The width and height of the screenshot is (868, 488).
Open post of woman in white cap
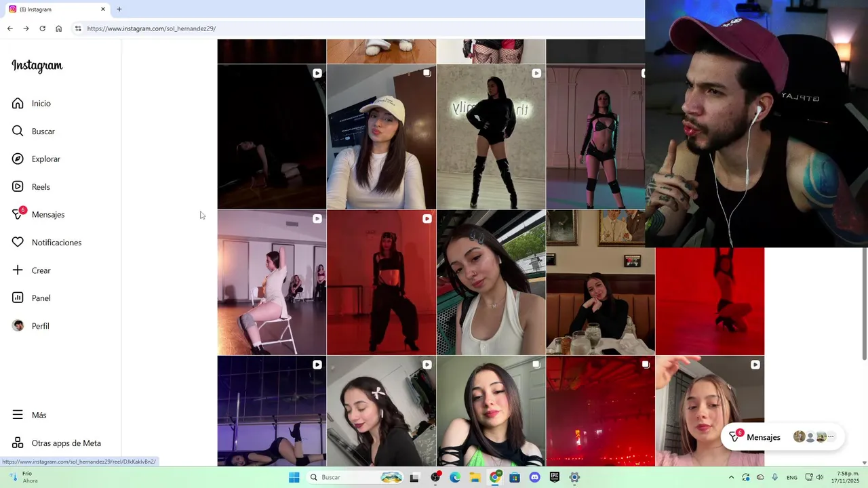point(381,136)
